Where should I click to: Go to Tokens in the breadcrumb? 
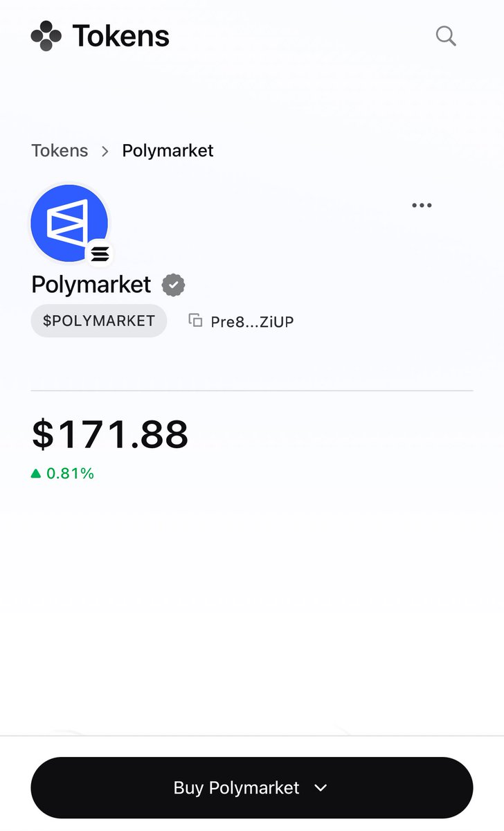(60, 150)
